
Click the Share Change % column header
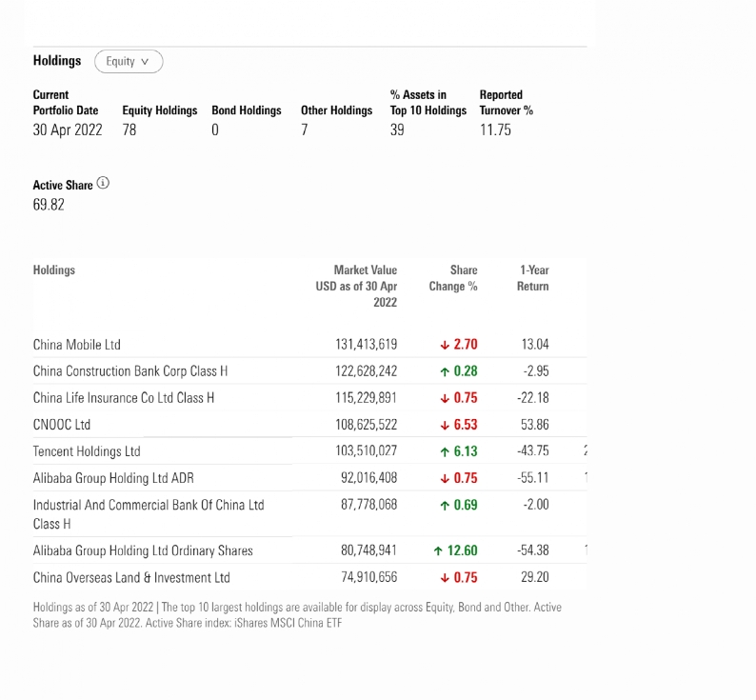[x=453, y=278]
